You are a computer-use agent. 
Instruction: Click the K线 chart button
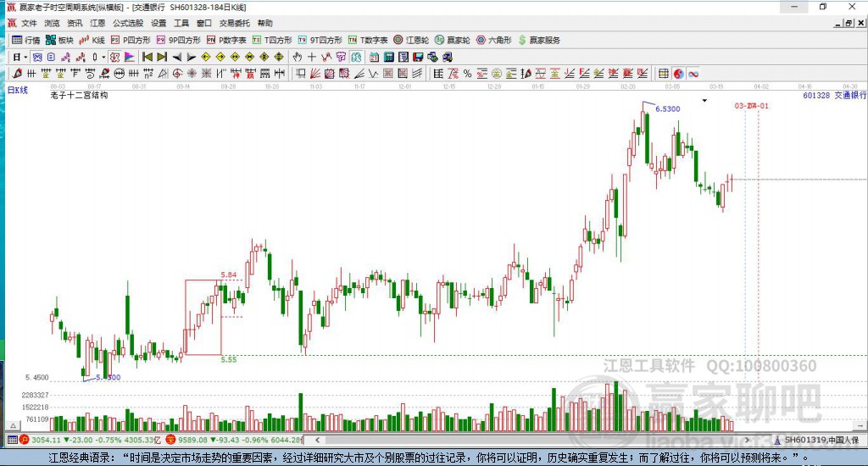coord(92,40)
